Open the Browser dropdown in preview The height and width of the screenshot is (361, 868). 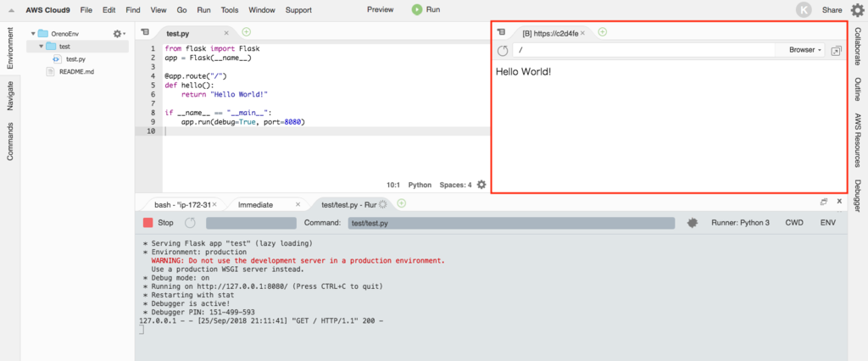click(805, 50)
